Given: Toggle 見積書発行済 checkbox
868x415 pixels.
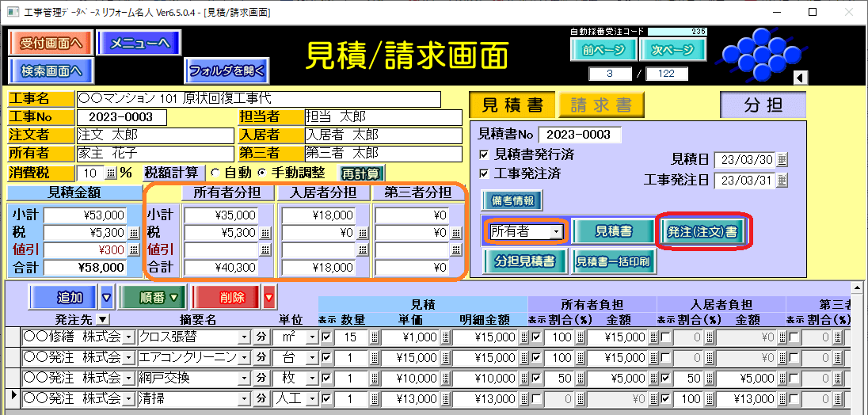Looking at the screenshot, I should (485, 154).
